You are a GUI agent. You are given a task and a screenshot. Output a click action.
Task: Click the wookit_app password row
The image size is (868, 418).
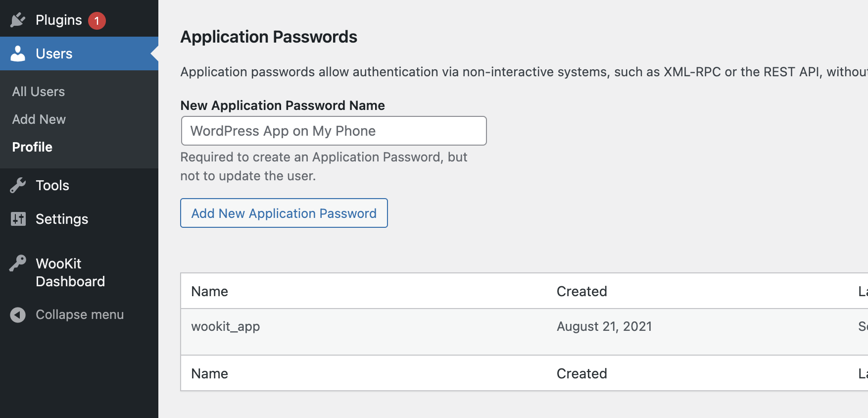click(524, 332)
